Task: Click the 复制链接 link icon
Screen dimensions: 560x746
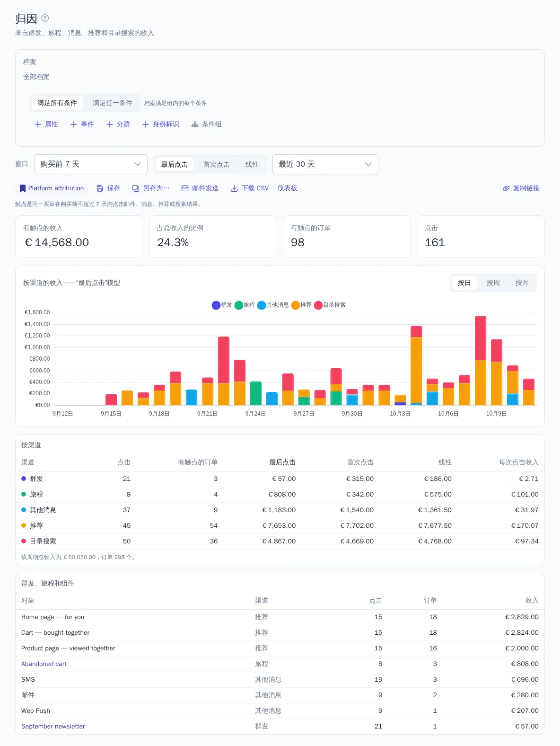Action: 506,188
